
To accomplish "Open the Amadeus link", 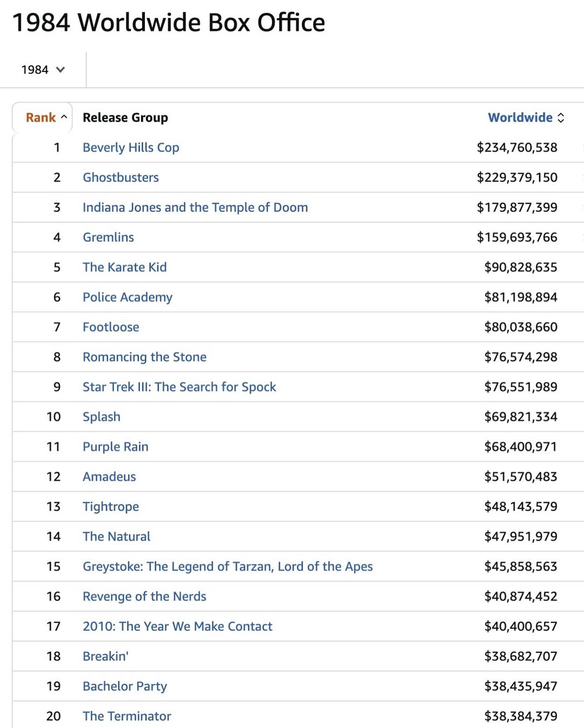I will (x=109, y=476).
